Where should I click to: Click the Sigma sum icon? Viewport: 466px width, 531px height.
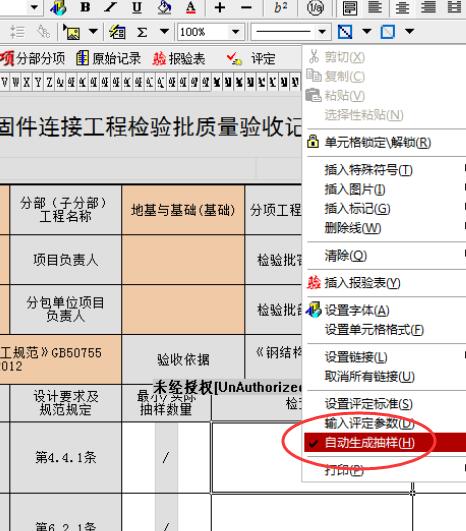tap(142, 33)
